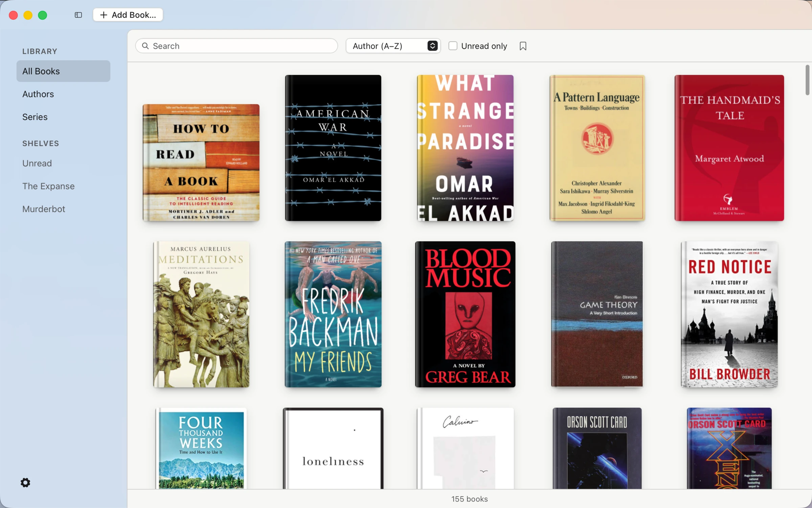Click the yellow minimize window button

pos(28,15)
